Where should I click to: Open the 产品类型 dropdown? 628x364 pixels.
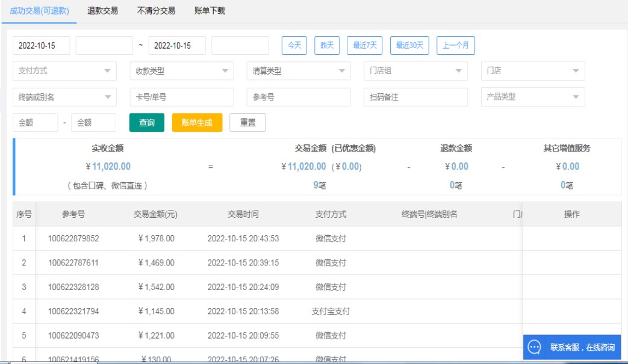click(532, 97)
